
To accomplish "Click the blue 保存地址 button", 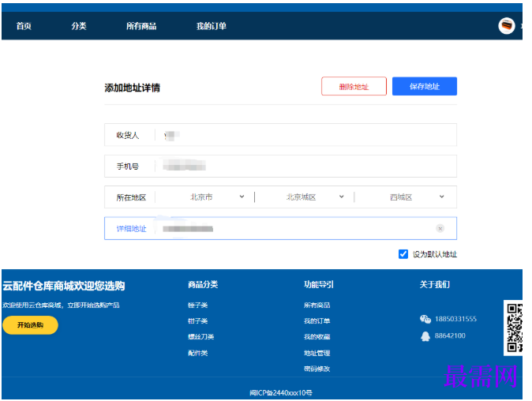I will [x=425, y=86].
